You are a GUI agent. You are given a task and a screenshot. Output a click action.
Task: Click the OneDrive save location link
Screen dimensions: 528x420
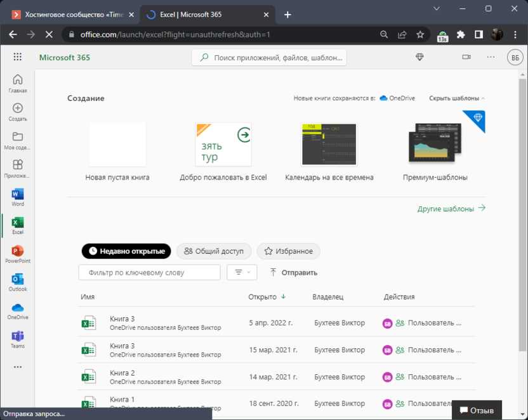tap(397, 98)
